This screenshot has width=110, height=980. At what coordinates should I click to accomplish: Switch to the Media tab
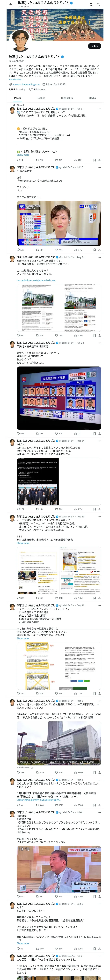pos(92,98)
